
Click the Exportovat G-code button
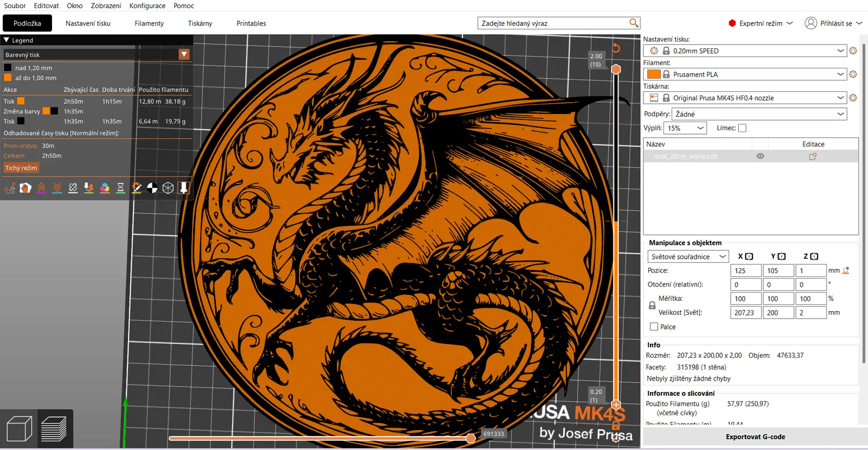755,437
